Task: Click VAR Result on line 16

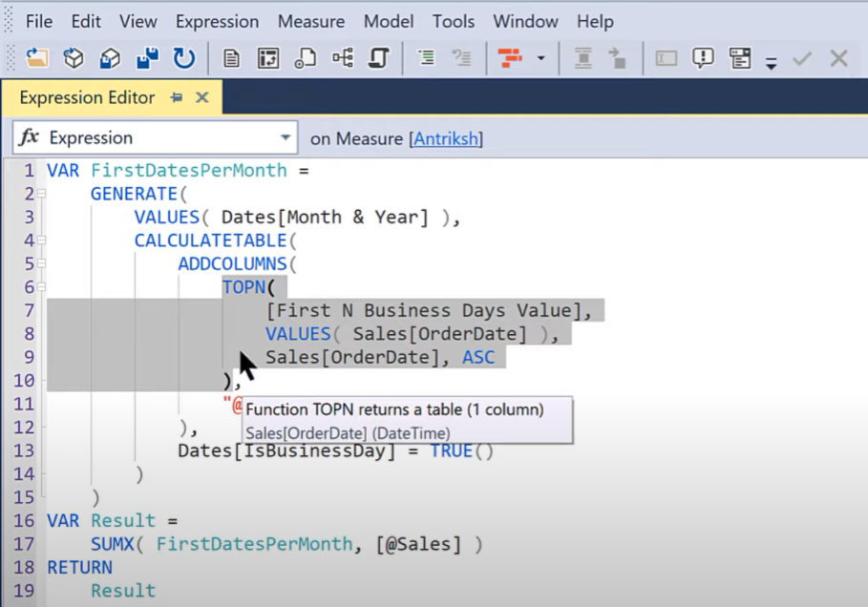Action: coord(101,520)
